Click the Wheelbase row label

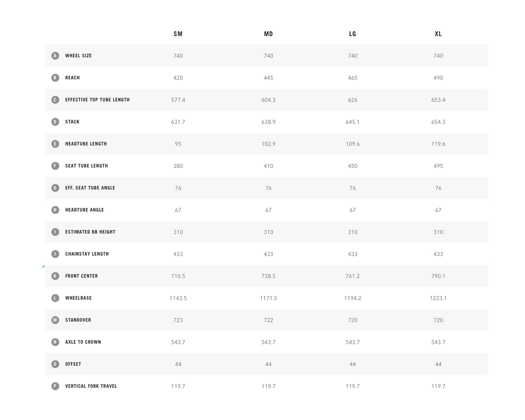(x=79, y=298)
